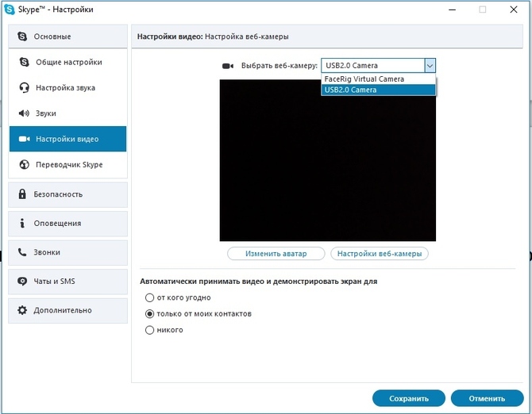Click the camera icon beside Настройки видео
The width and height of the screenshot is (532, 414).
tap(24, 139)
